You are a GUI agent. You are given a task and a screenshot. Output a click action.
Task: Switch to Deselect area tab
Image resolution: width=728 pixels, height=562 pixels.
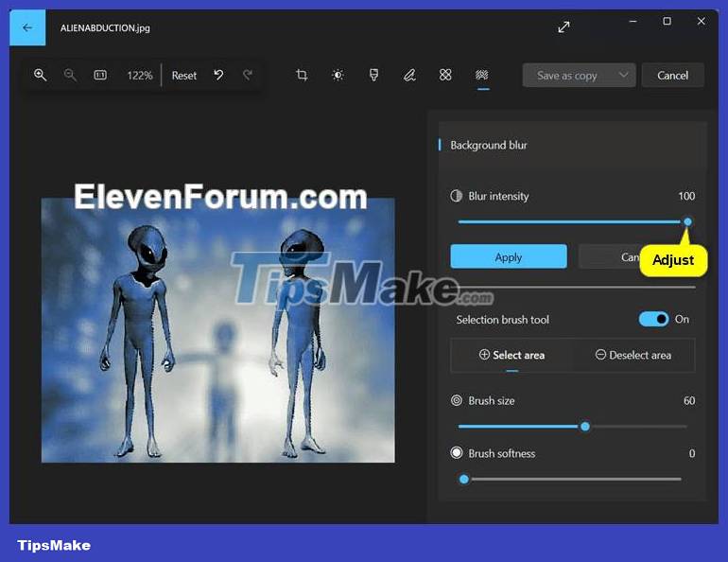[x=633, y=356]
